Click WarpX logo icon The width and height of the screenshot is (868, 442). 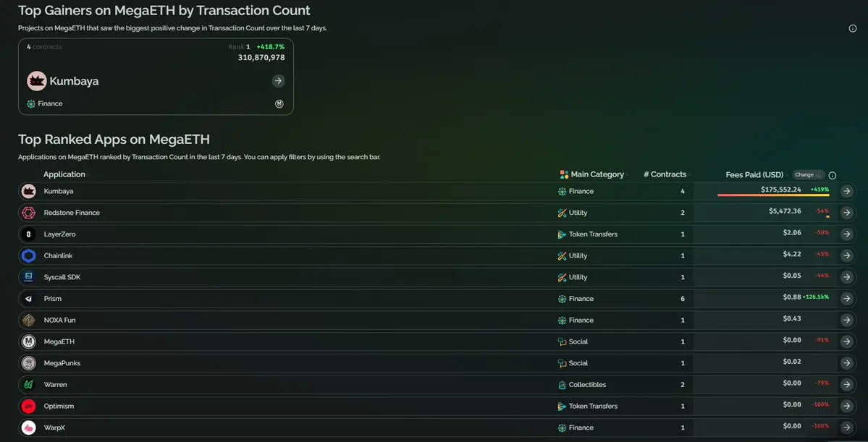point(28,428)
